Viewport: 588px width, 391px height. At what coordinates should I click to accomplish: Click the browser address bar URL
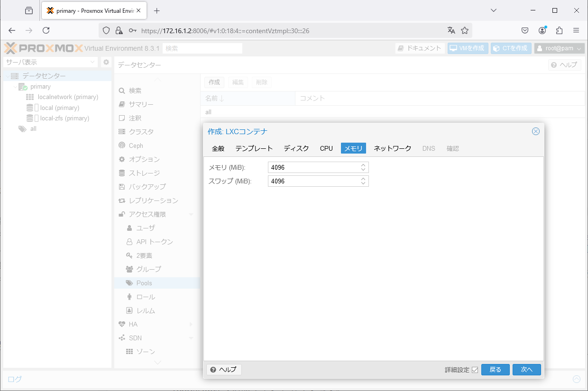225,31
